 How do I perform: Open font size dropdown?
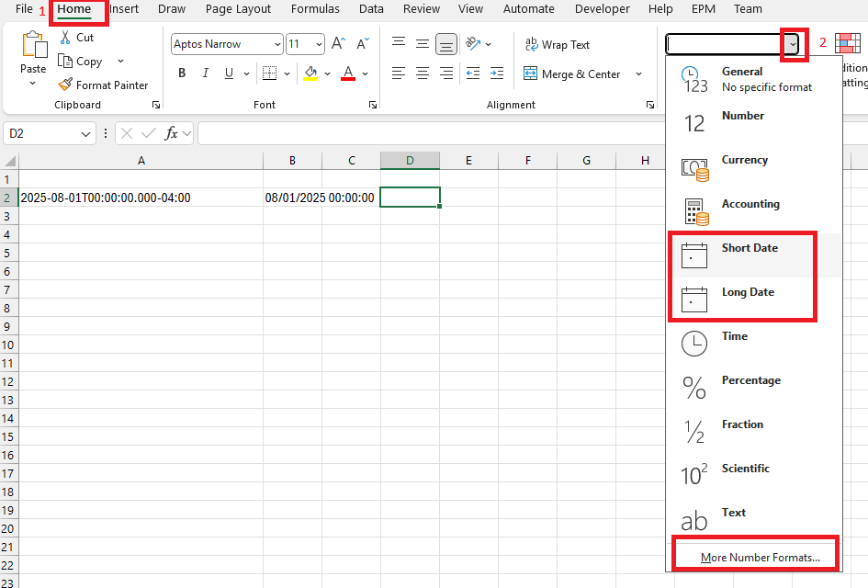(319, 44)
